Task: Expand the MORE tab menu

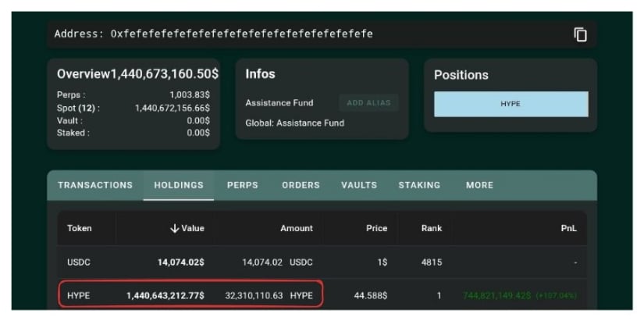Action: (x=479, y=185)
